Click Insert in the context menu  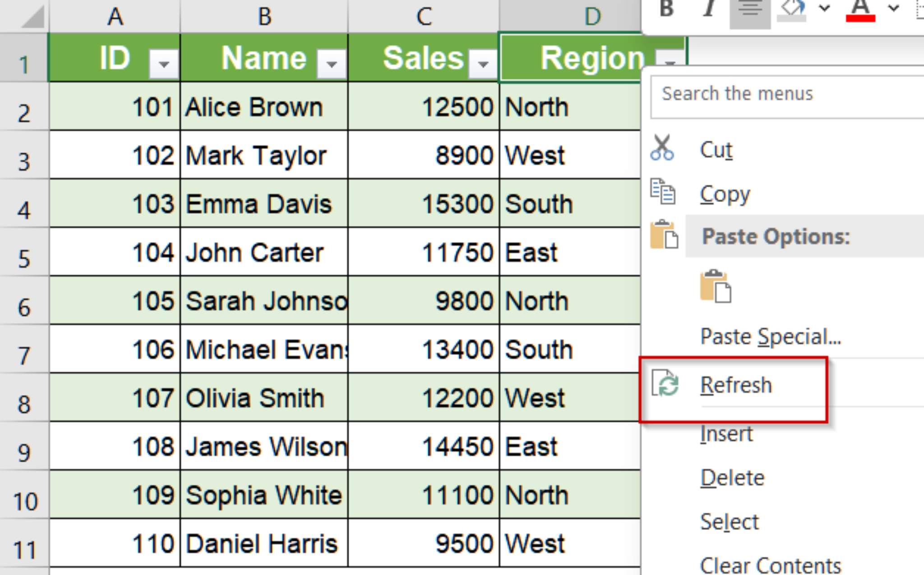click(x=726, y=434)
